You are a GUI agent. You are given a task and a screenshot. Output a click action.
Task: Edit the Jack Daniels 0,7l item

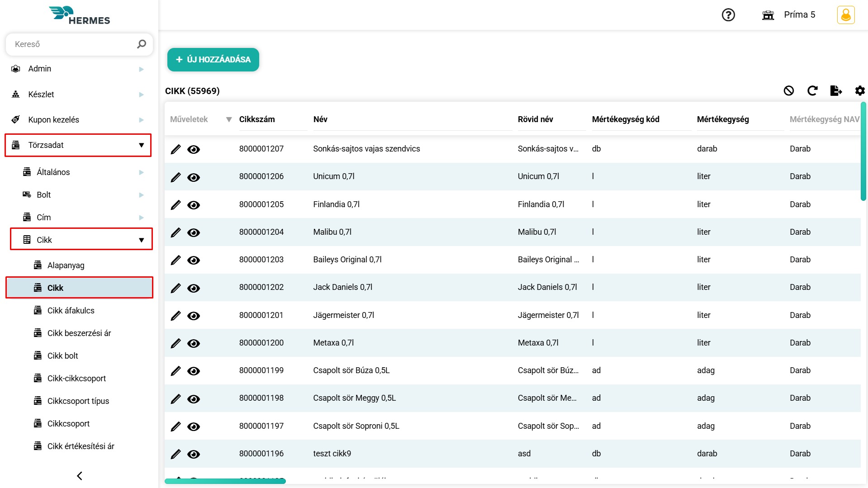click(x=175, y=288)
